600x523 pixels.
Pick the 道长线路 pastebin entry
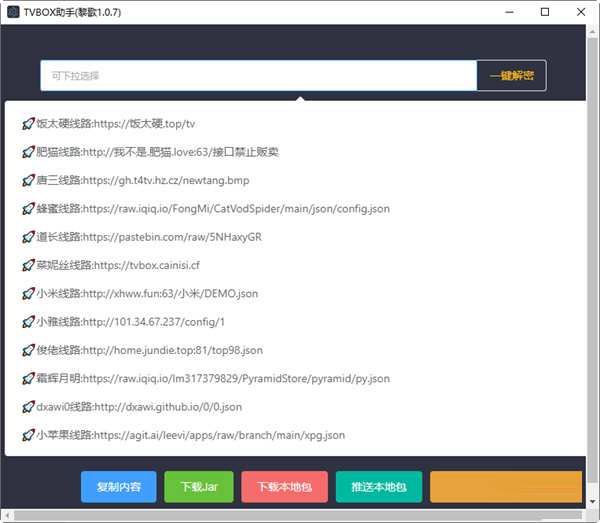[x=295, y=237]
